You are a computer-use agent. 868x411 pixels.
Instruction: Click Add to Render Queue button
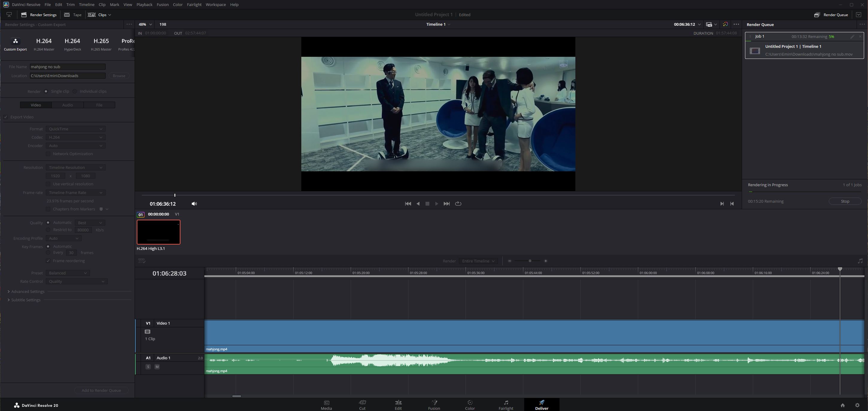coord(101,390)
